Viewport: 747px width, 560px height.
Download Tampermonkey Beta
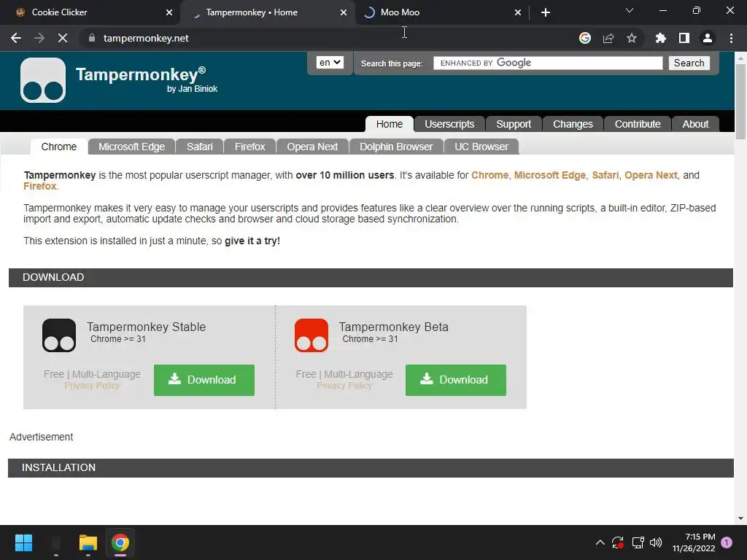coord(456,380)
